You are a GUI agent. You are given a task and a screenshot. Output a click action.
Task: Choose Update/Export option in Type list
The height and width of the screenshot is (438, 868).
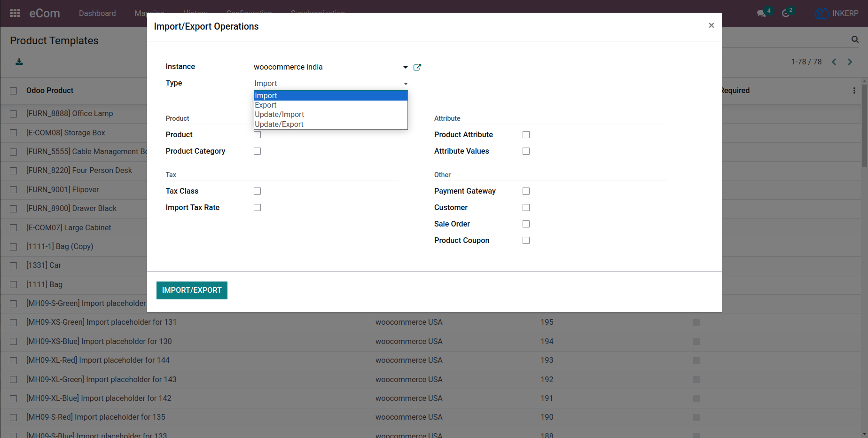point(330,124)
